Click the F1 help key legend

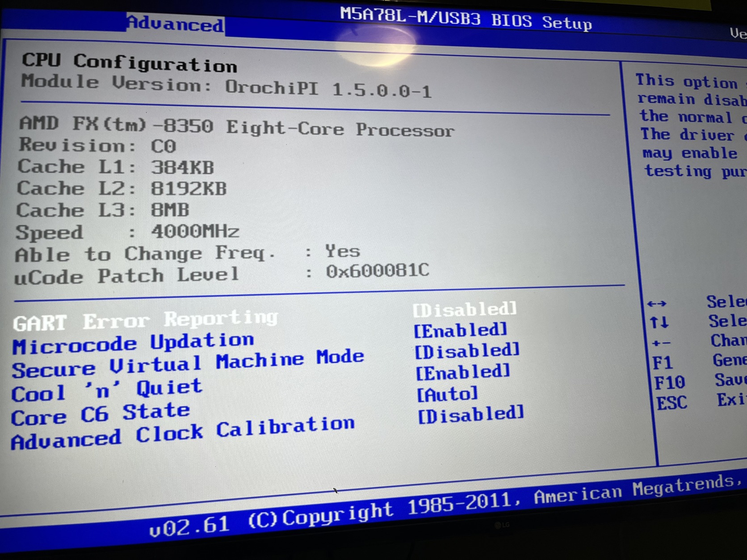point(663,363)
